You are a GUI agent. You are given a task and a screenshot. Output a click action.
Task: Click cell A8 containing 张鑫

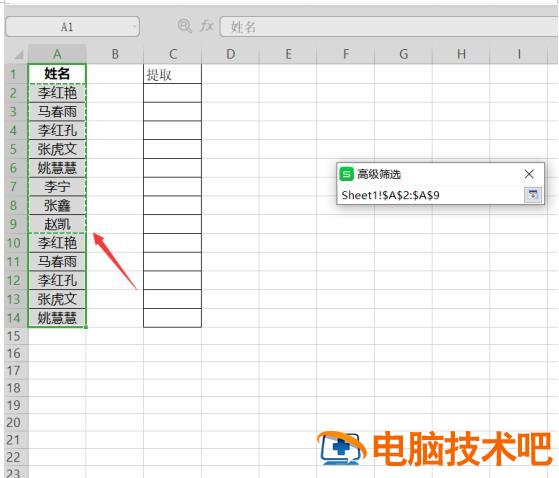(x=57, y=206)
